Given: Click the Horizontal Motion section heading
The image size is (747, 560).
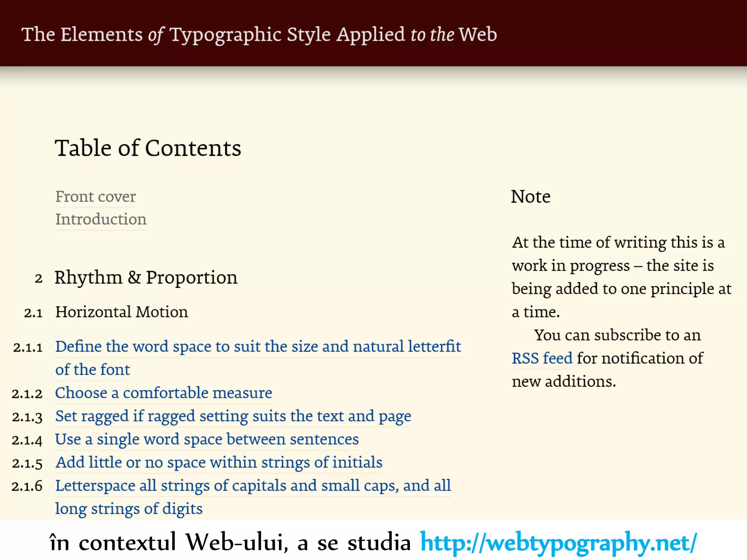Looking at the screenshot, I should [x=121, y=312].
